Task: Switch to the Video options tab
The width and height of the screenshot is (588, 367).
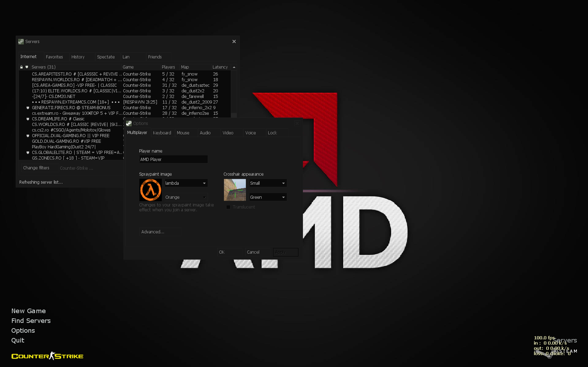Action: click(x=228, y=133)
